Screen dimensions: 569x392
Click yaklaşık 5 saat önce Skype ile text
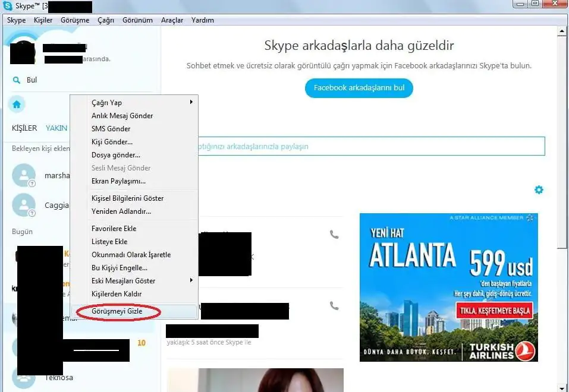point(209,342)
